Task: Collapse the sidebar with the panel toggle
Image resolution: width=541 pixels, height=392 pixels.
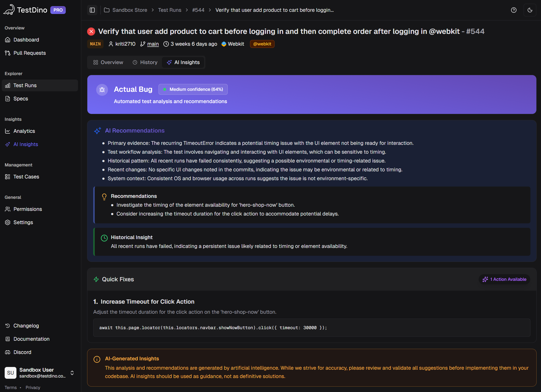Action: coord(92,10)
